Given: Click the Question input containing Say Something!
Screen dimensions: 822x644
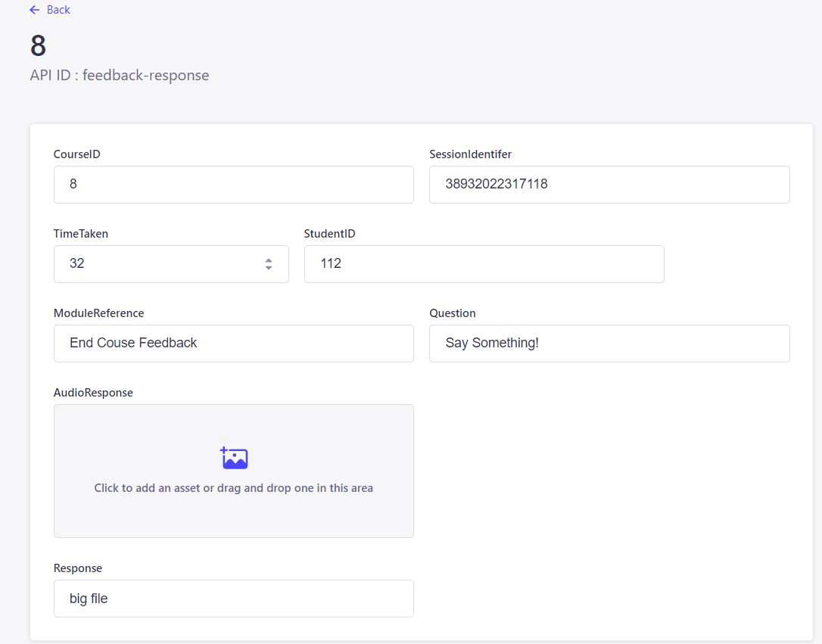Looking at the screenshot, I should (x=609, y=344).
